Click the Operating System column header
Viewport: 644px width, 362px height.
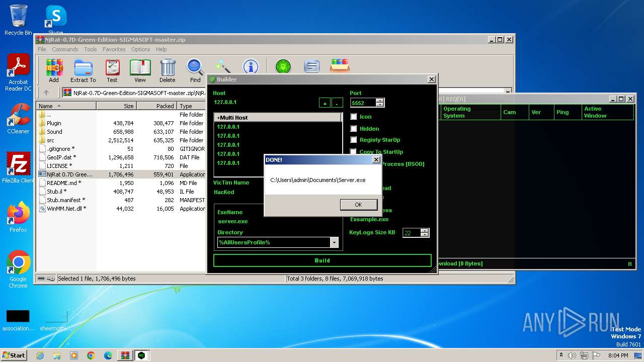click(x=470, y=112)
